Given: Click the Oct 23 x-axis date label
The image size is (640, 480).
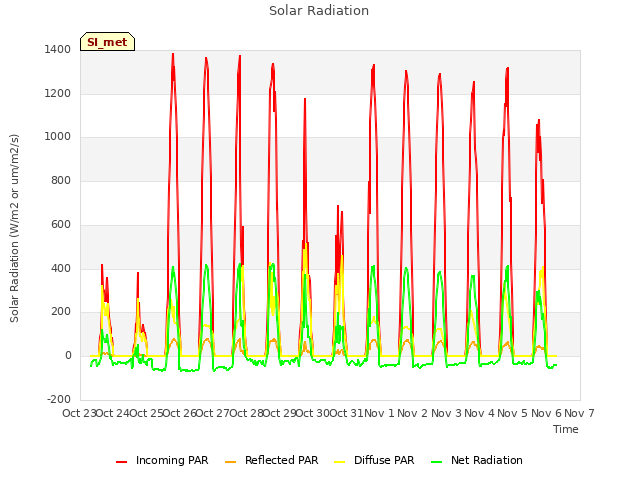Looking at the screenshot, I should [x=79, y=413].
